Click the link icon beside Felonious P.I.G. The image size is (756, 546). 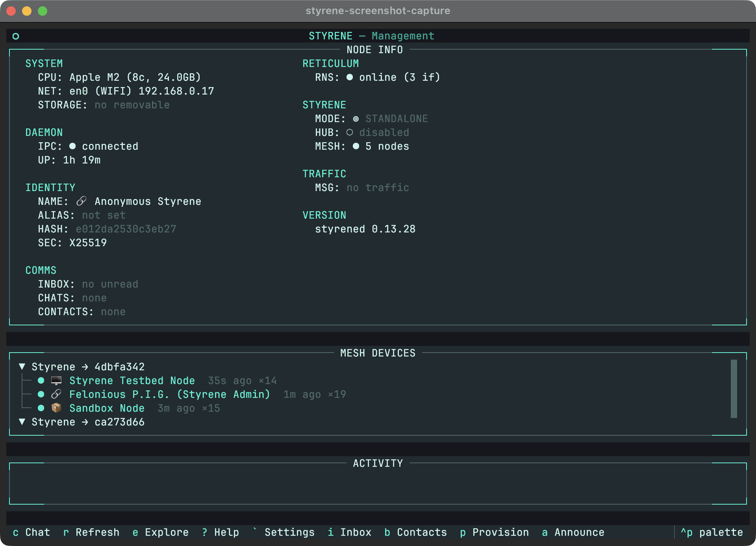[57, 394]
